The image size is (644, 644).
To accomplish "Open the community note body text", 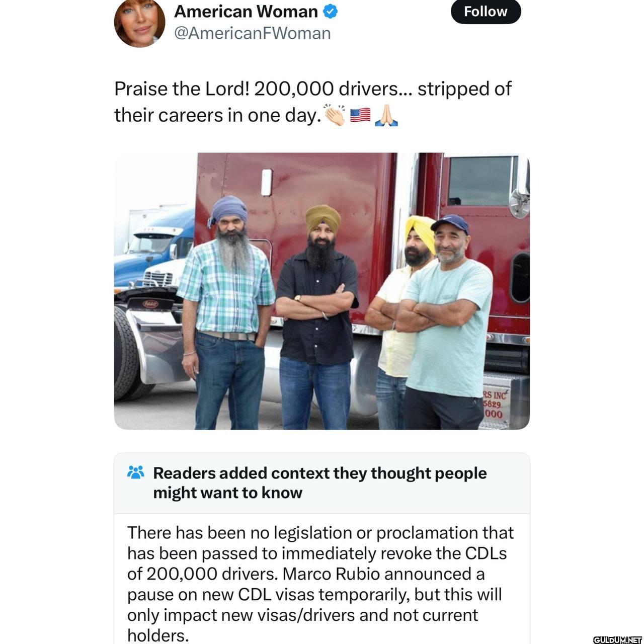I will 320,584.
